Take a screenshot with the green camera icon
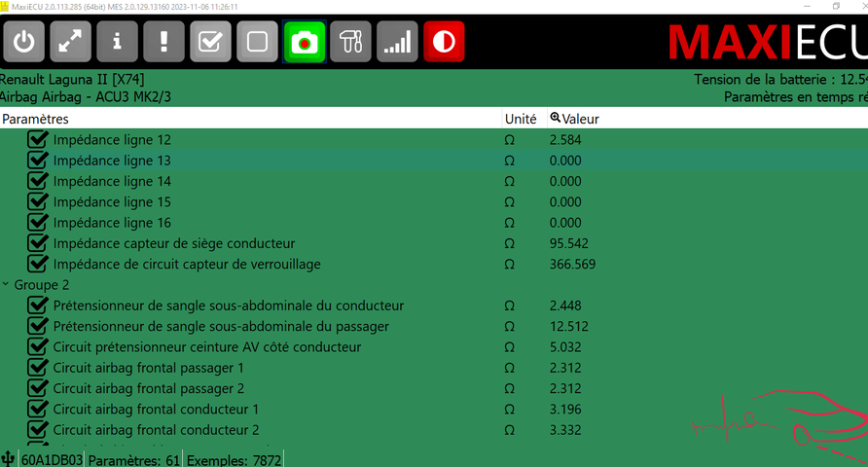Image resolution: width=868 pixels, height=467 pixels. [304, 42]
